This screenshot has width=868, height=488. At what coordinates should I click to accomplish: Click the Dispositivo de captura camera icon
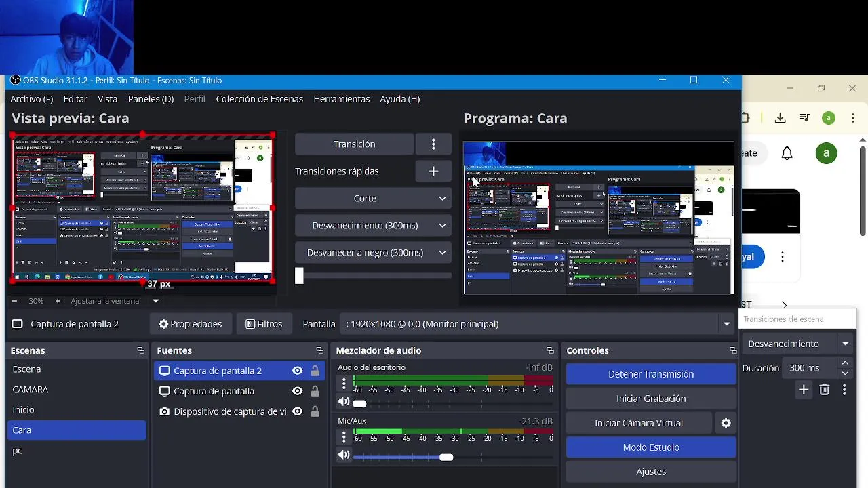pyautogui.click(x=164, y=411)
